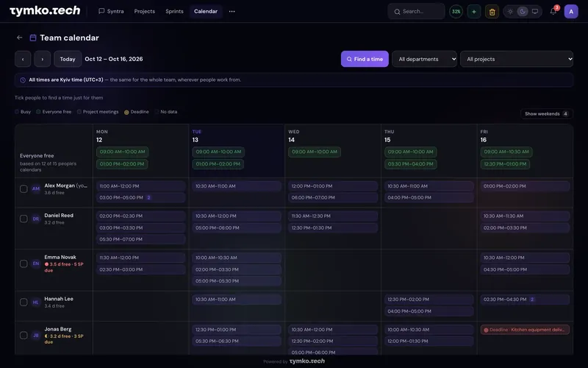Image resolution: width=588 pixels, height=368 pixels.
Task: Click Daniel Reed's DR avatar
Action: pos(36,219)
